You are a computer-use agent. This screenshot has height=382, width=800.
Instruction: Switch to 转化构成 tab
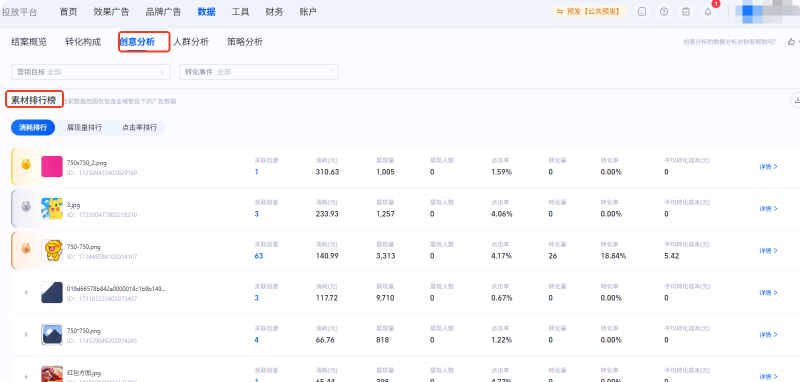click(83, 42)
